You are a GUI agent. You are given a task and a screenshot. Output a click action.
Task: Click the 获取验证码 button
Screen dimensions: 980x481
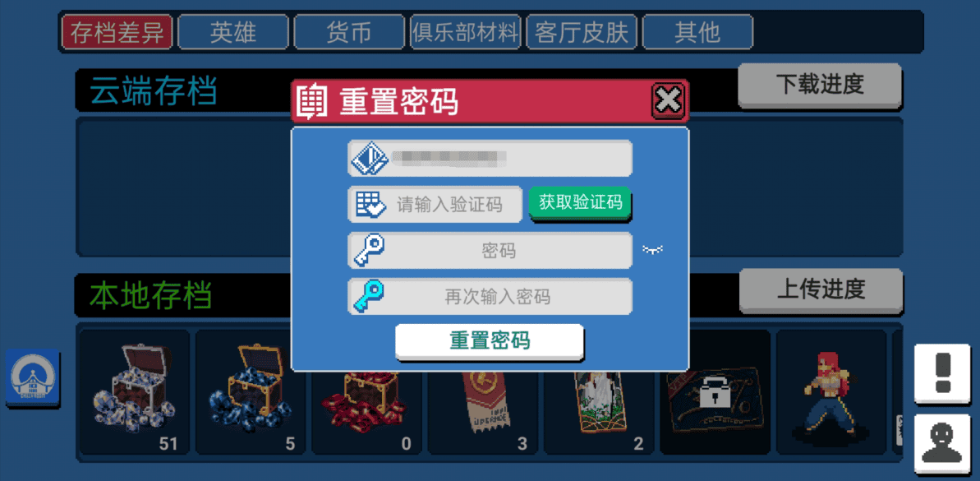(x=581, y=203)
